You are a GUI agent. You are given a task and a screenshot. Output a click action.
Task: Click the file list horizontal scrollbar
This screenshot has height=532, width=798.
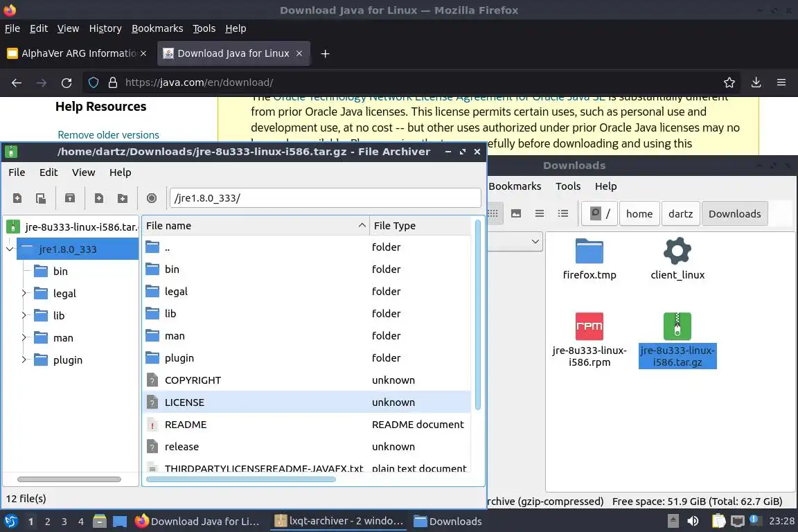pyautogui.click(x=241, y=479)
